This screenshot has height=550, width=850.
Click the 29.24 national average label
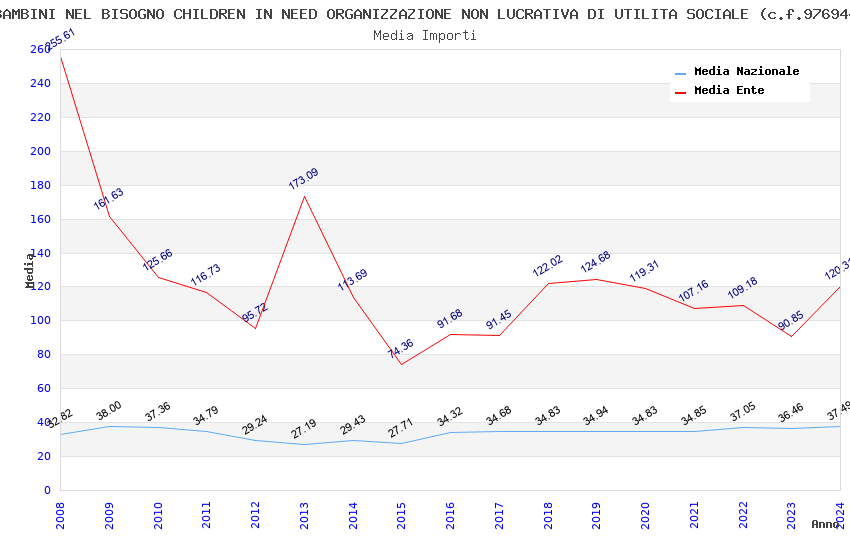tap(254, 425)
